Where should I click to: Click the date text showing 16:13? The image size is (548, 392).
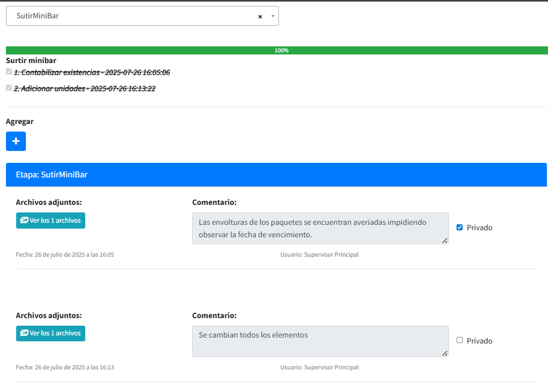(x=65, y=367)
